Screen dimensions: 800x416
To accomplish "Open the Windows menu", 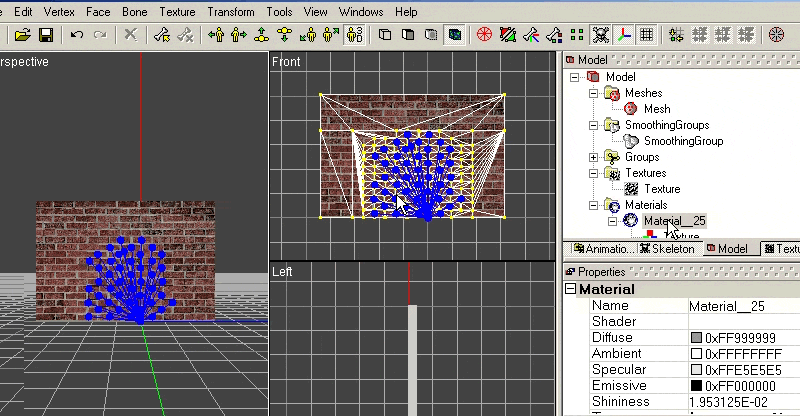I will [361, 12].
